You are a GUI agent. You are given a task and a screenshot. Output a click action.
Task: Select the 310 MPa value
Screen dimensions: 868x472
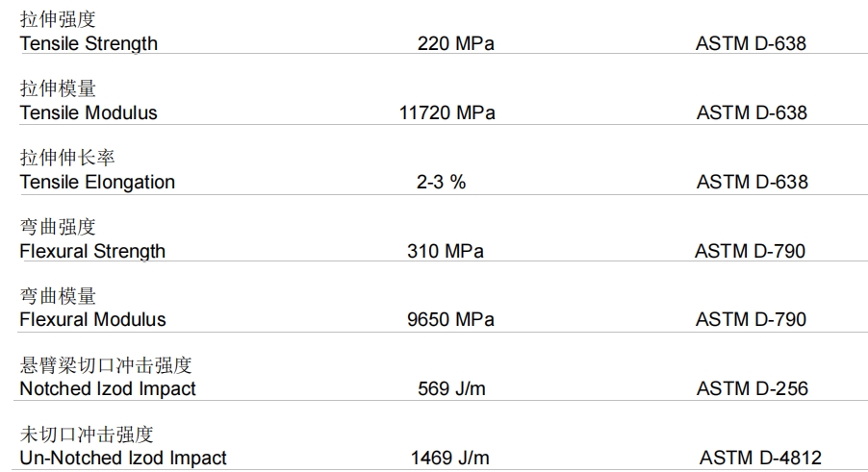(x=446, y=251)
